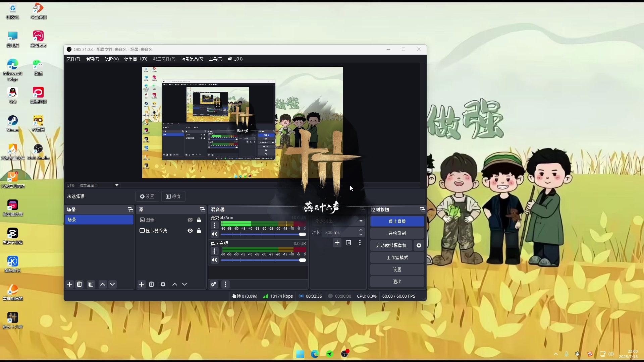Click 300 ms duration field
Viewport: 644px width, 362px height.
[339, 232]
